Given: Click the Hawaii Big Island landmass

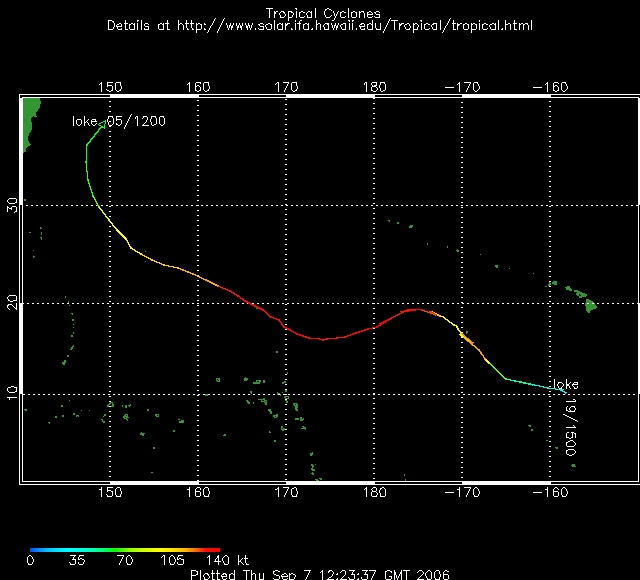Looking at the screenshot, I should pos(591,306).
